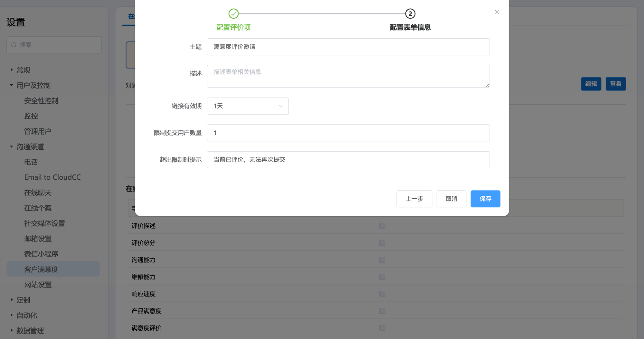
Task: Toggle the 响应速度 checkbox
Action: coord(382,294)
